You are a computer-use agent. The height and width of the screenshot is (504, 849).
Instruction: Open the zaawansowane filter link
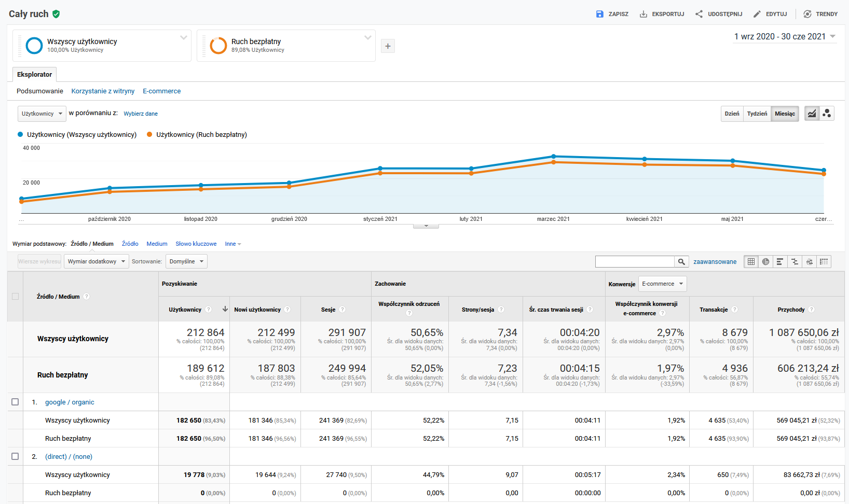tap(715, 262)
